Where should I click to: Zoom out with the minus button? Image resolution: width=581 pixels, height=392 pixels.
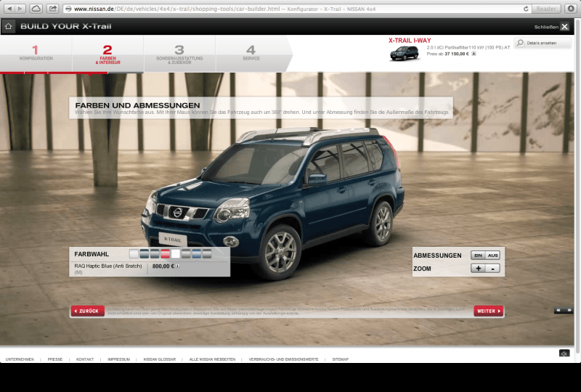coord(493,269)
